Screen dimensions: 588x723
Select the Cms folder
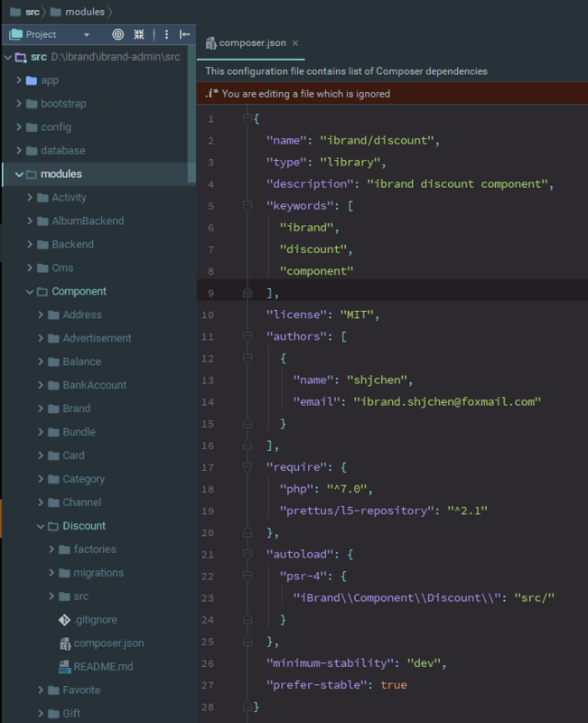pos(62,268)
